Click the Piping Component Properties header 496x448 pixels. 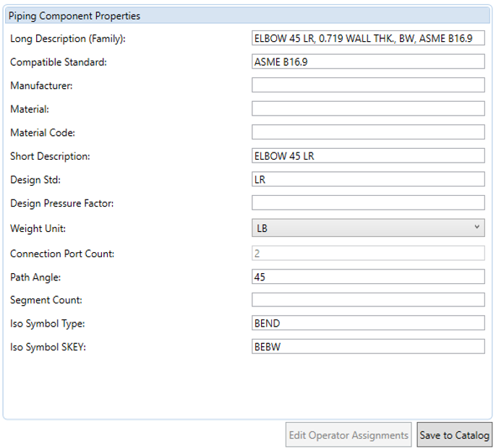point(247,15)
